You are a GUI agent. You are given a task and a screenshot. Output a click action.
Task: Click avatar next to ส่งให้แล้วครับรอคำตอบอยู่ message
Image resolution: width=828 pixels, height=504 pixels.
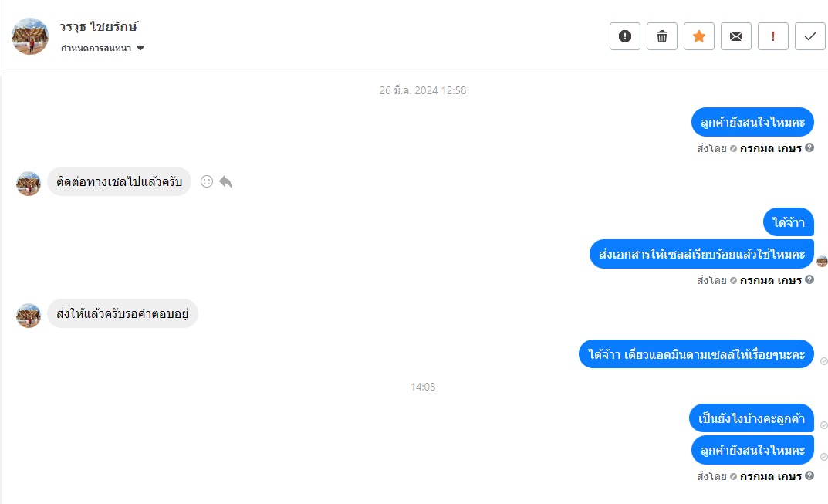coord(29,316)
